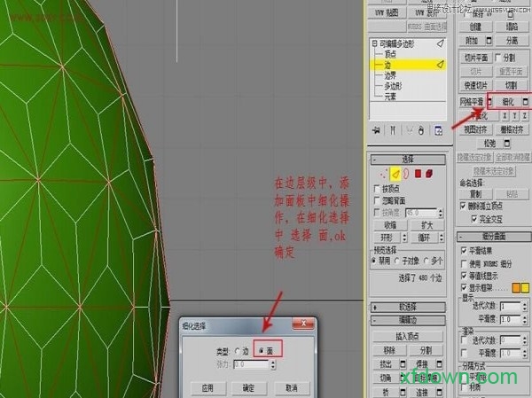Select the Border sub-object level icon
532x398 pixels.
click(x=407, y=174)
